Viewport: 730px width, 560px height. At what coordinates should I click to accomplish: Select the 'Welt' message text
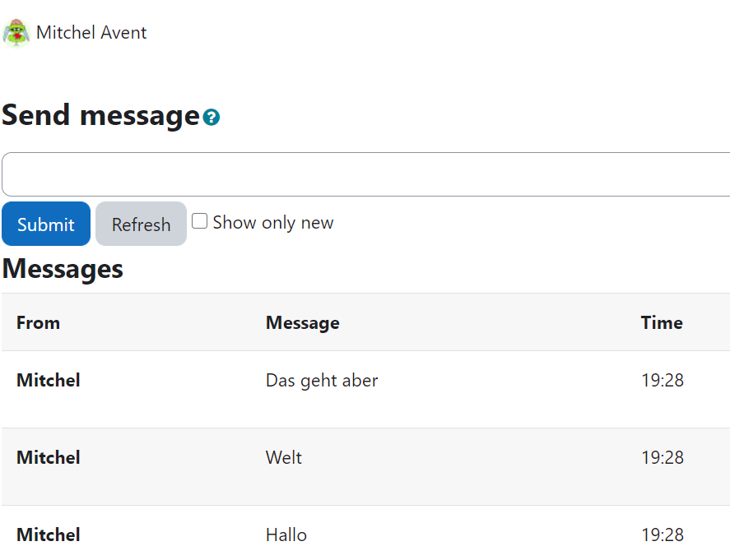[284, 458]
